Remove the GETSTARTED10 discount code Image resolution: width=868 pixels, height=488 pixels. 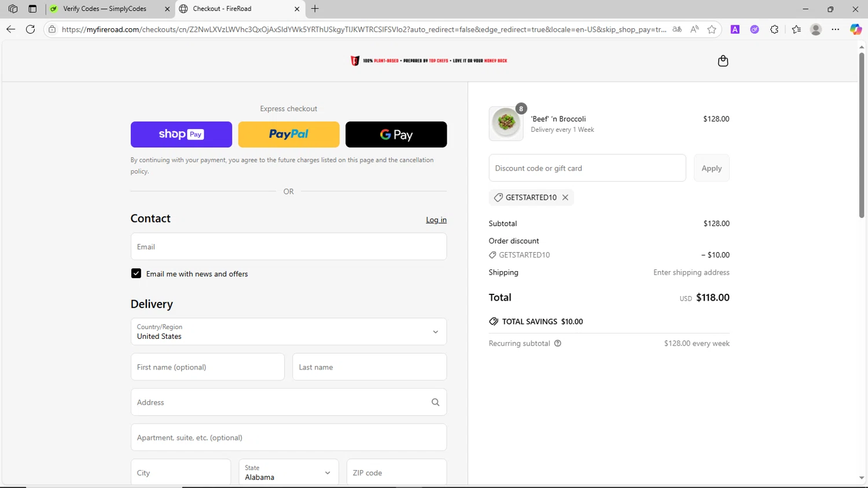click(565, 198)
